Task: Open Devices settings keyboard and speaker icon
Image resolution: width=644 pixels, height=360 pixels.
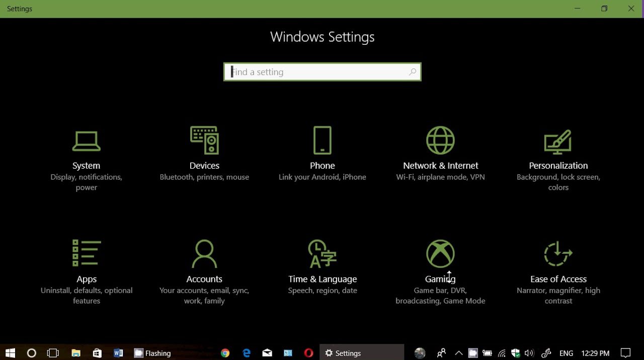Action: pyautogui.click(x=204, y=140)
